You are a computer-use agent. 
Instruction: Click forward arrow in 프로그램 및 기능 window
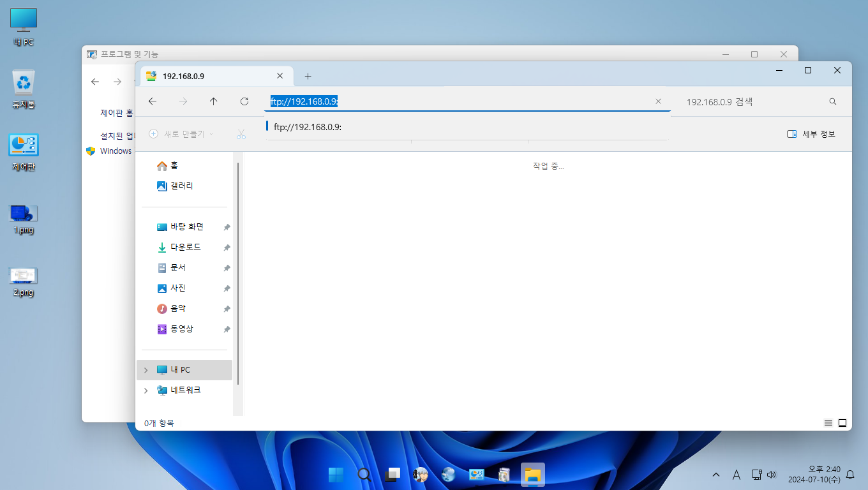[x=117, y=82]
